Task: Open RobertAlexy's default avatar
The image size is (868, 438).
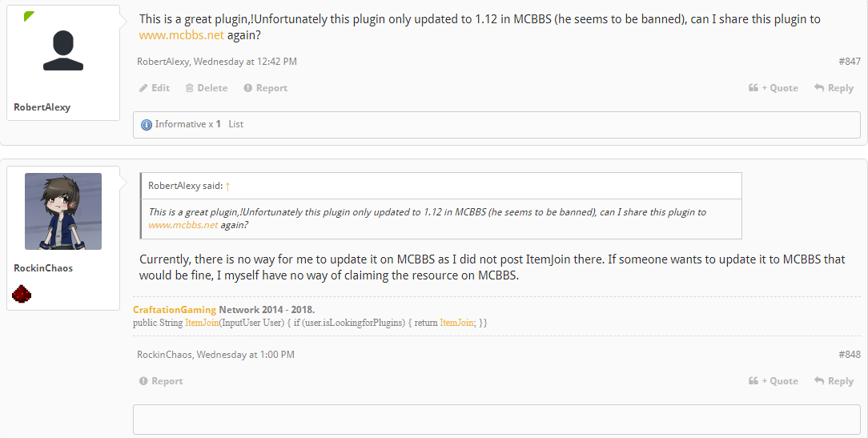Action: [63, 52]
